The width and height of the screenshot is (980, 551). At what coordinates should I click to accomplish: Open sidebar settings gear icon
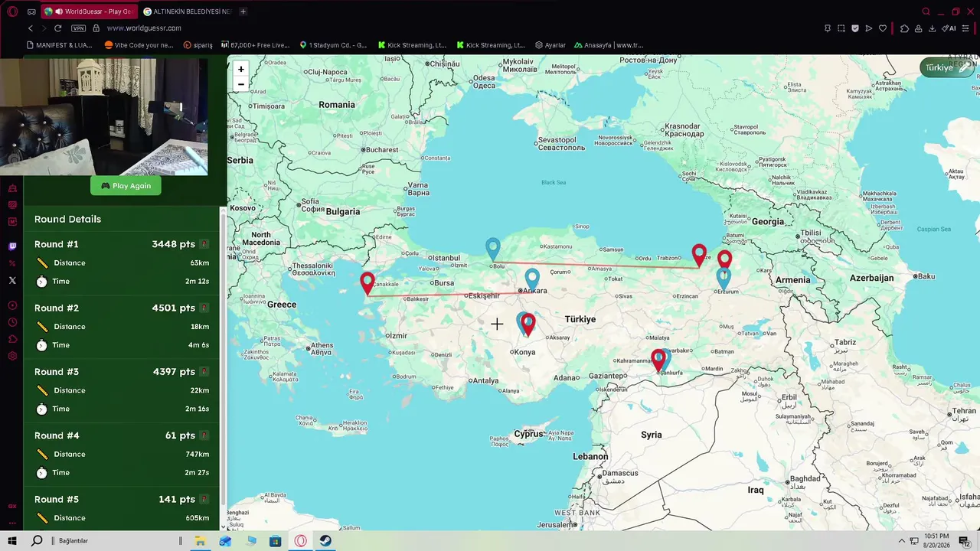[x=12, y=356]
